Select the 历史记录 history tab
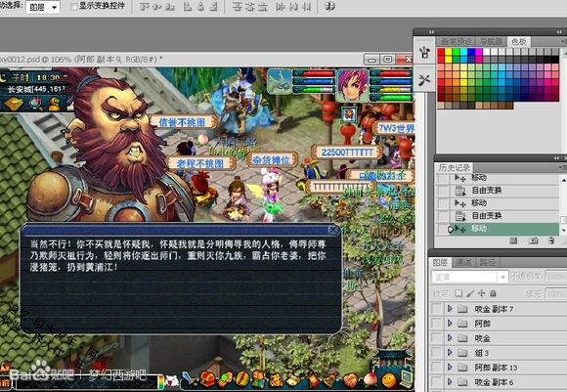This screenshot has height=392, width=567. [454, 167]
